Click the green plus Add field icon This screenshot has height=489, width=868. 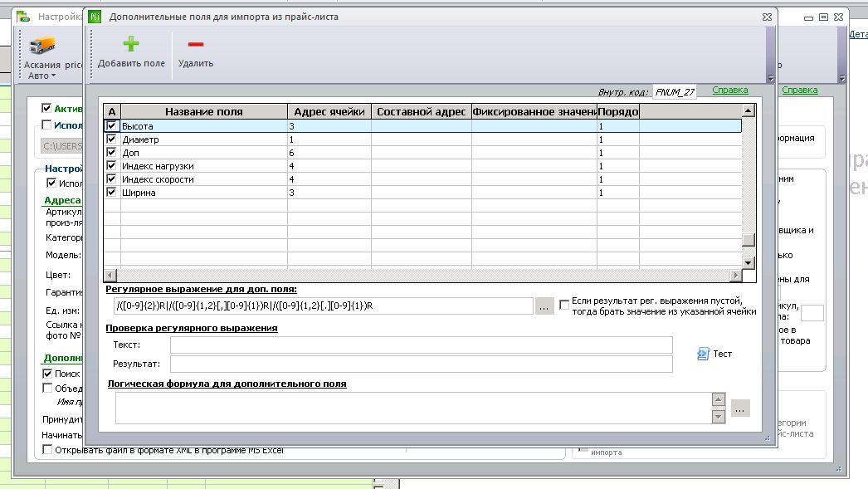tap(131, 44)
